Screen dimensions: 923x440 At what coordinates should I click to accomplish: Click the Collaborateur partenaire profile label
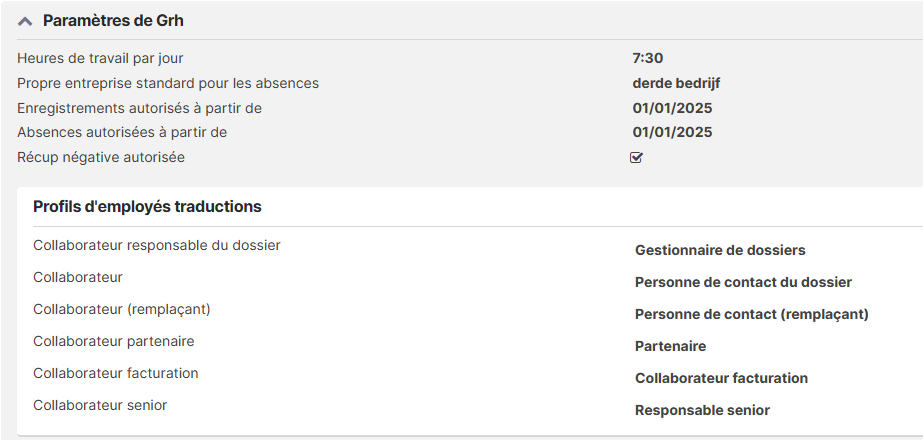click(114, 341)
